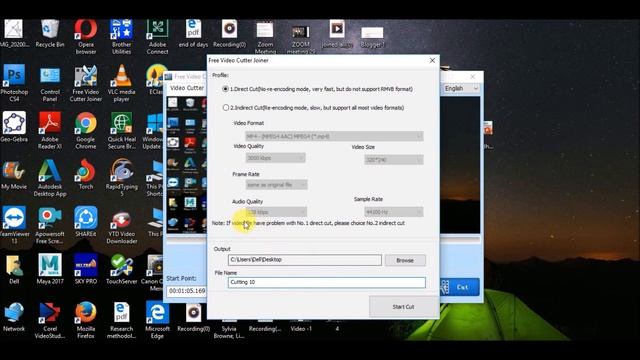Open the Research methodology PDF icon
The width and height of the screenshot is (640, 360).
122,320
